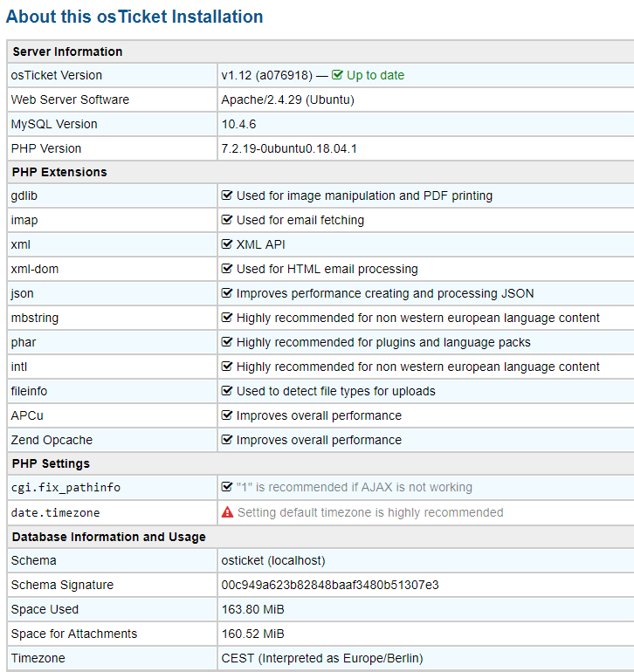
Task: Click the check icon next to XML API
Action: pyautogui.click(x=226, y=244)
